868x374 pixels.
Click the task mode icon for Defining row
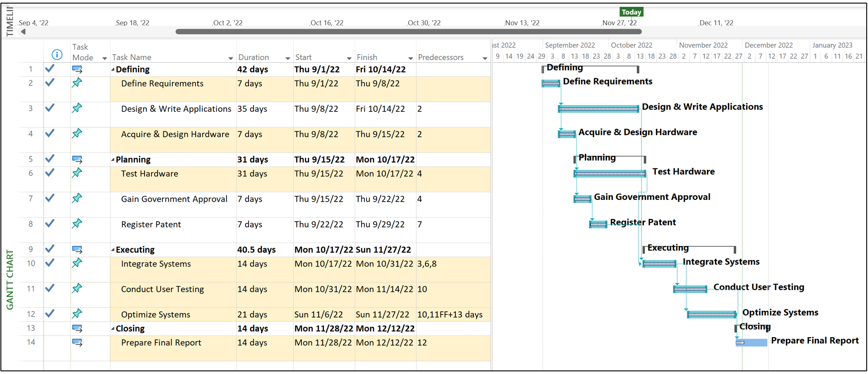click(77, 69)
